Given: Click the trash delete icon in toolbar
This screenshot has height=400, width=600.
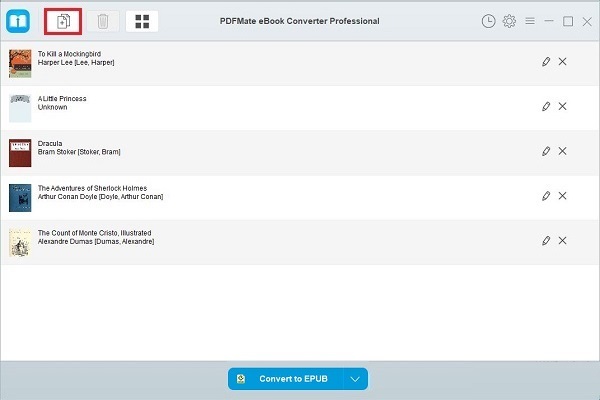Looking at the screenshot, I should (103, 21).
